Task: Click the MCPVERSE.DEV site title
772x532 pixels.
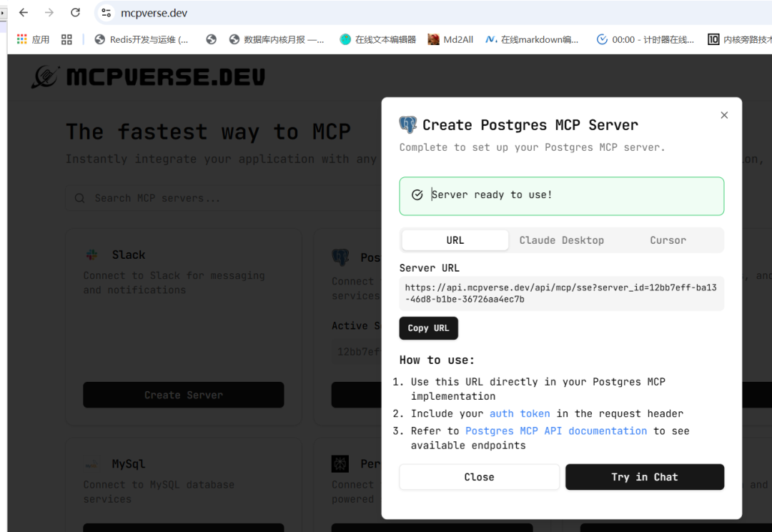Action: pyautogui.click(x=165, y=77)
